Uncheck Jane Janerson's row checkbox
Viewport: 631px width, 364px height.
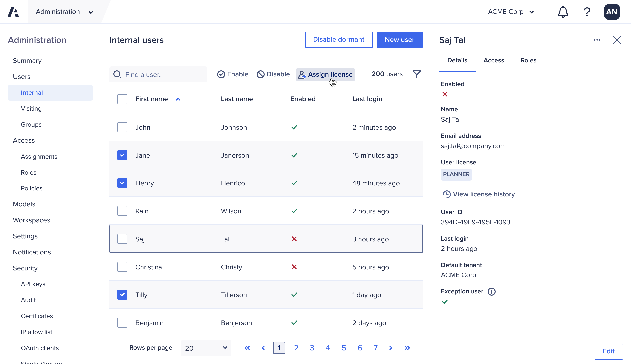[x=122, y=155]
